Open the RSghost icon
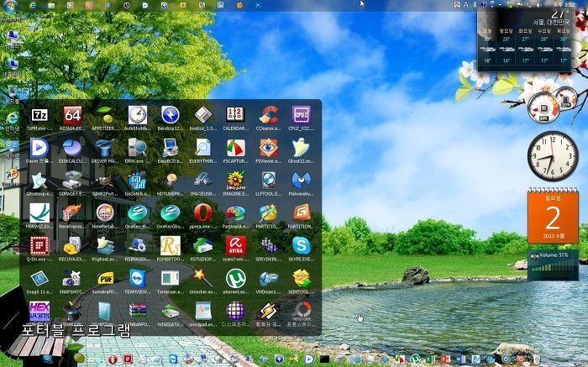Image resolution: width=588 pixels, height=367 pixels. coord(105,245)
